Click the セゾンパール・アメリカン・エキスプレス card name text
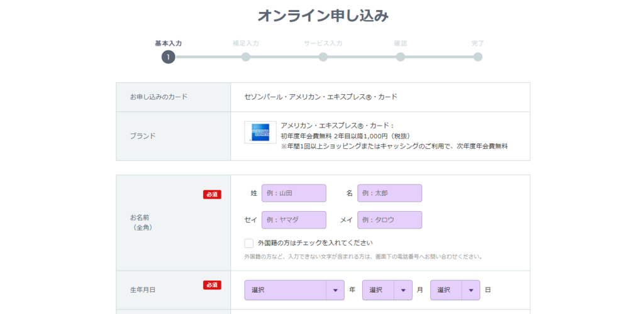This screenshot has height=314, width=644. coord(321,97)
